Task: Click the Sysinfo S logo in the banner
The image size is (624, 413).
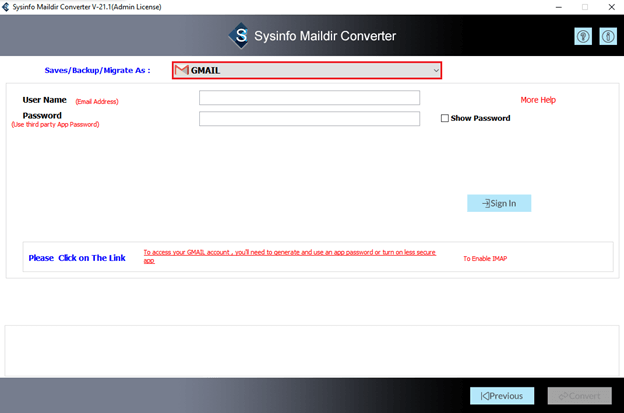Action: point(240,36)
